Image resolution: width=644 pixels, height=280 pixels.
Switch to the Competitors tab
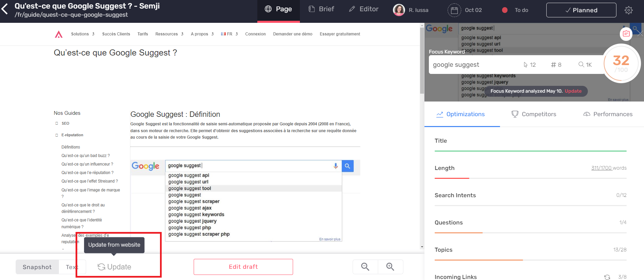(x=534, y=114)
